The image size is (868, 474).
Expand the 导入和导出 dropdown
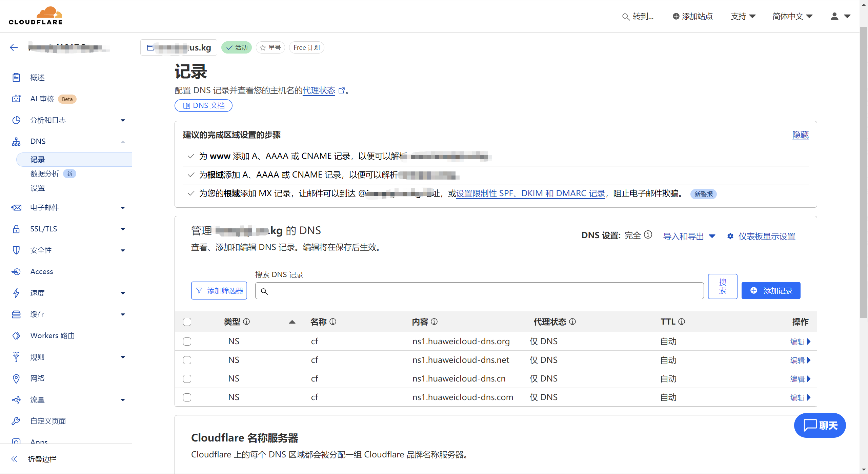click(689, 236)
